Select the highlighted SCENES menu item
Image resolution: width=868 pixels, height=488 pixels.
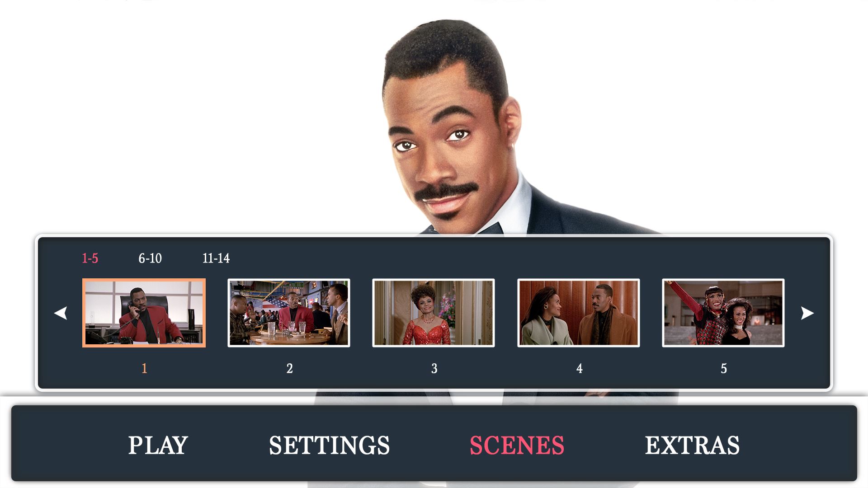pos(517,446)
